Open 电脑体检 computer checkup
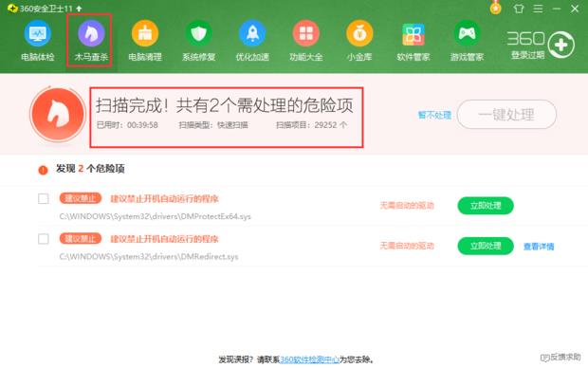Screen dimensions: 588x368 click(38, 41)
